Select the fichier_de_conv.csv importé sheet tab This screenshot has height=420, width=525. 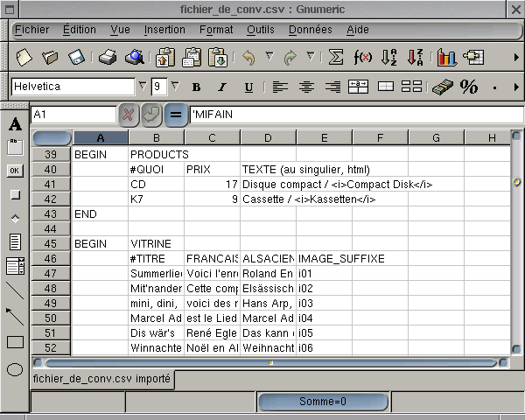[x=101, y=379]
